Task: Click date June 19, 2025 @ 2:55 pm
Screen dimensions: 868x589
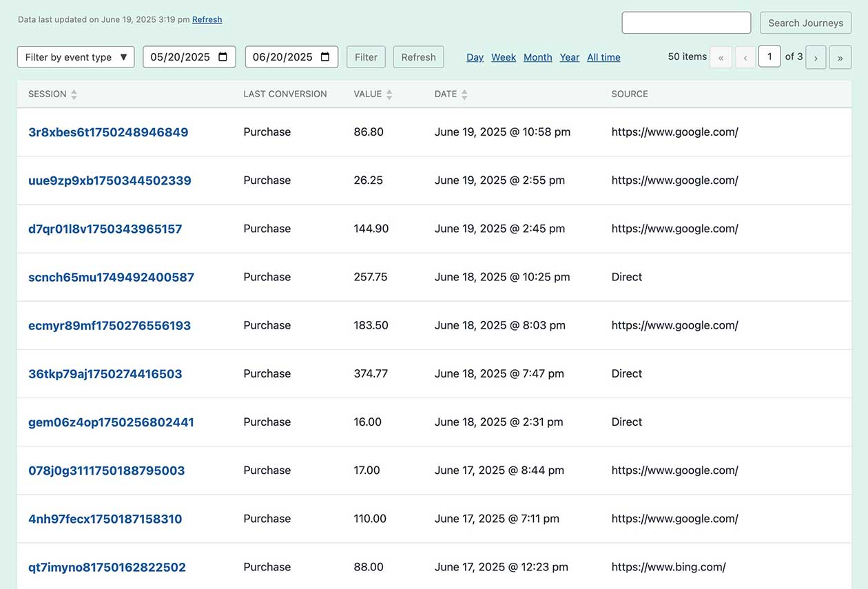Action: (499, 180)
